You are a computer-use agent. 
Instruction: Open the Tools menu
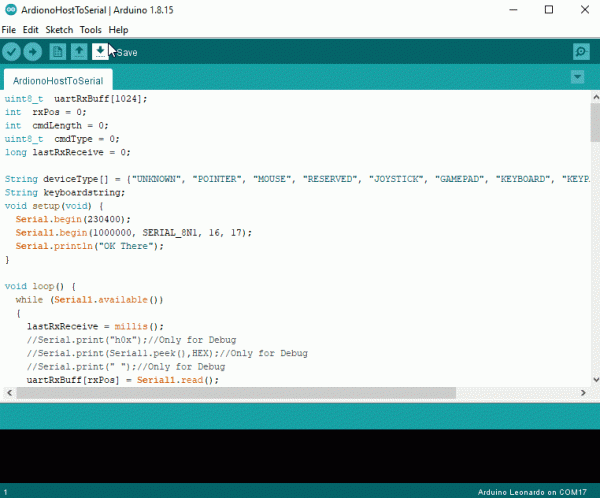91,30
